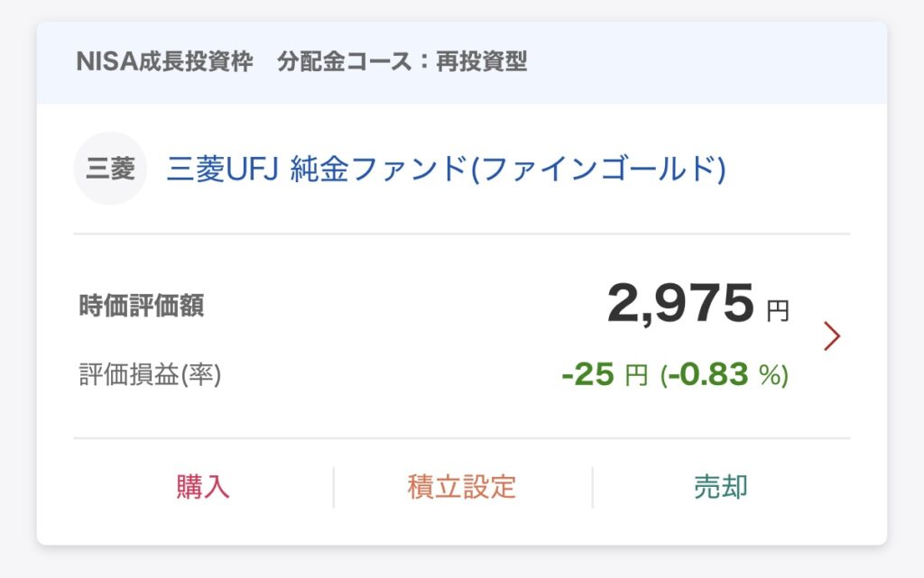
Task: Tap the 積立設定 button
Action: tap(462, 487)
